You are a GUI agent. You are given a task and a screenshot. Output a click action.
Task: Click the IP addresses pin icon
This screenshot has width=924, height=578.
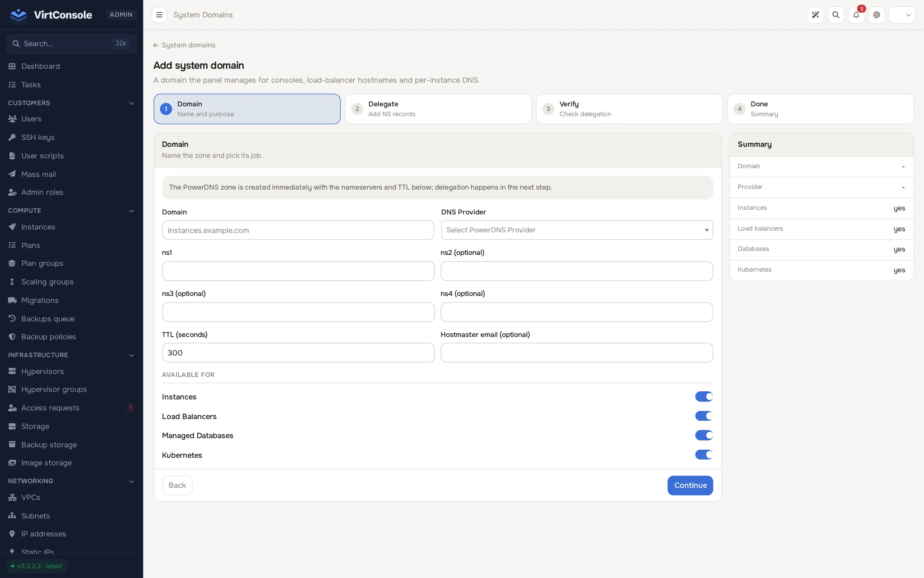click(x=12, y=534)
